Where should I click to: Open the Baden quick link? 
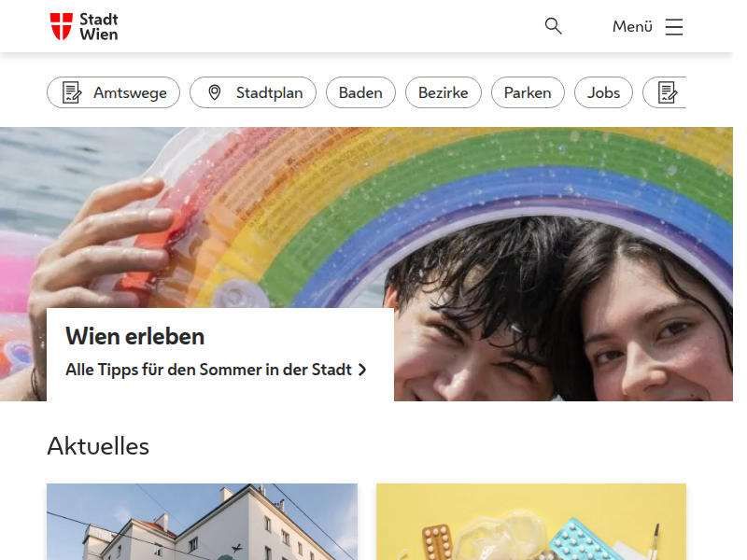point(360,92)
